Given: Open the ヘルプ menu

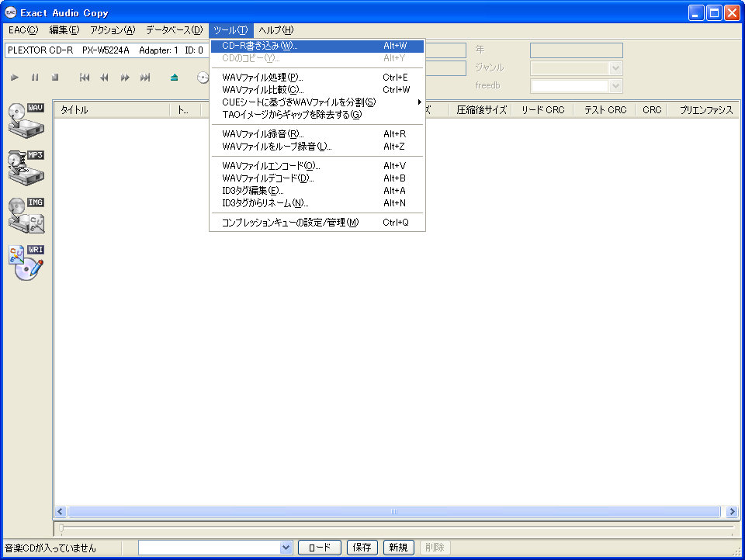Looking at the screenshot, I should coord(275,30).
